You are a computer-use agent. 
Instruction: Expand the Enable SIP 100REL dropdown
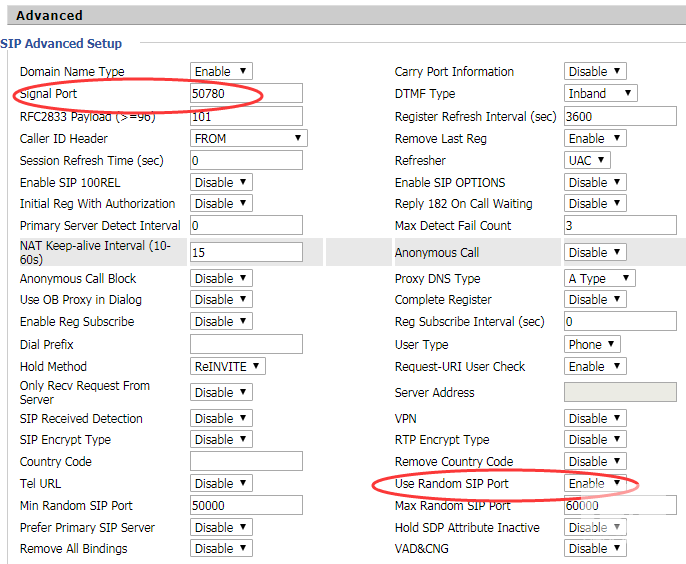tap(221, 183)
